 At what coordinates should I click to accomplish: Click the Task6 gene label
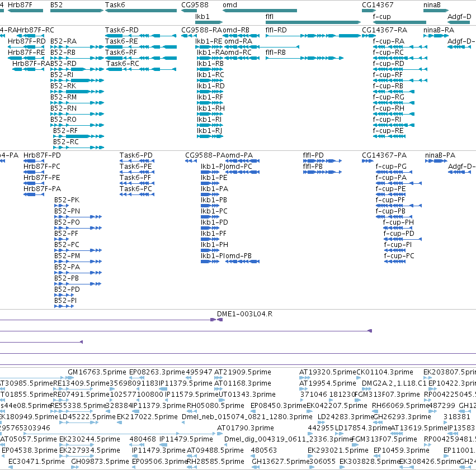pyautogui.click(x=115, y=5)
